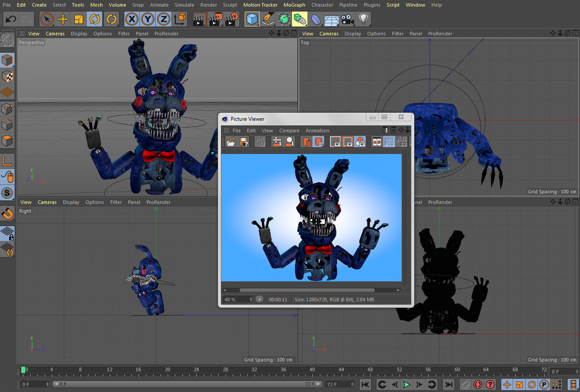Open Filter menu in Right viewport
Screen dimensions: 580x392
(116, 202)
